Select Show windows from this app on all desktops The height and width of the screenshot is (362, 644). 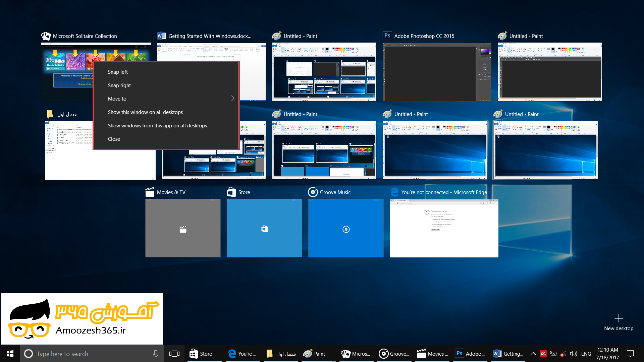(x=166, y=125)
